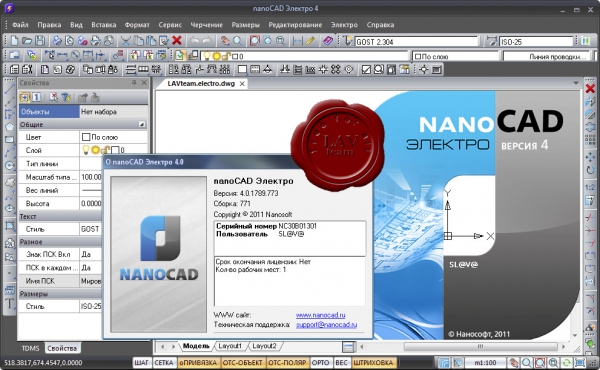Open dimension style icon beside ISO-25
The height and width of the screenshot is (370, 600).
click(x=491, y=41)
